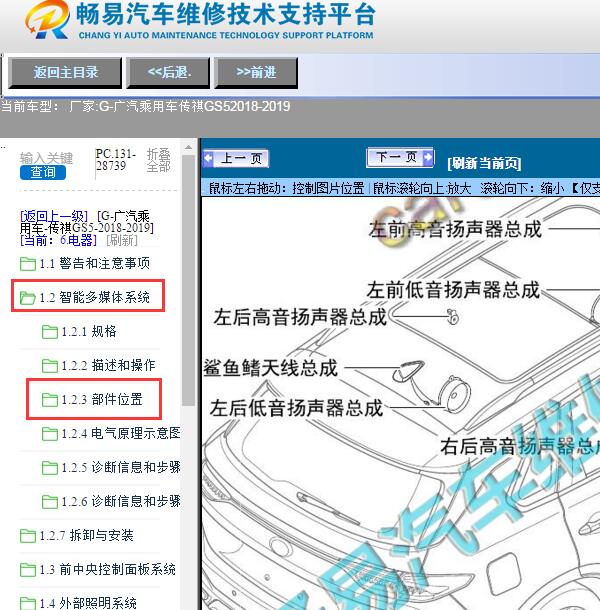The height and width of the screenshot is (610, 600).
Task: Open the 下一页 next page button
Action: pos(400,158)
